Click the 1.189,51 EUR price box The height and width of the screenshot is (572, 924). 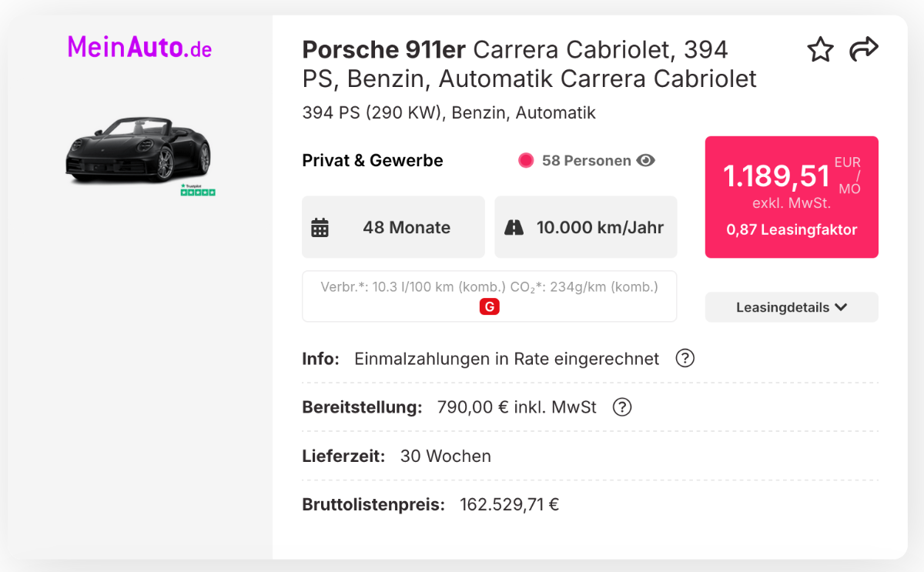point(792,197)
